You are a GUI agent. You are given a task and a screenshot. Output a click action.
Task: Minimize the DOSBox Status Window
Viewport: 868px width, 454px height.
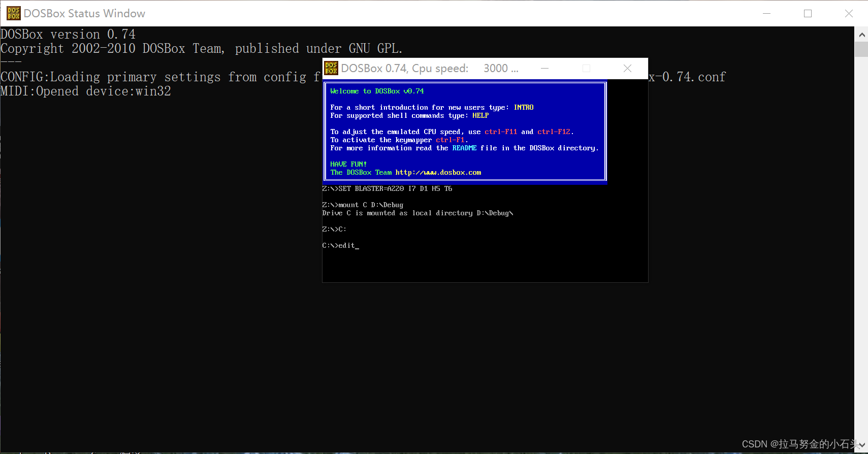[x=766, y=13]
